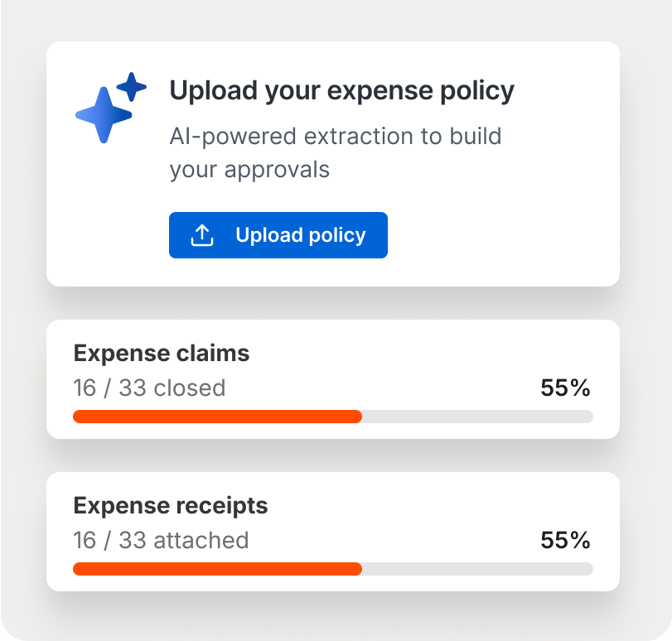Click the Expense claims 55% label
Image resolution: width=672 pixels, height=641 pixels.
565,388
